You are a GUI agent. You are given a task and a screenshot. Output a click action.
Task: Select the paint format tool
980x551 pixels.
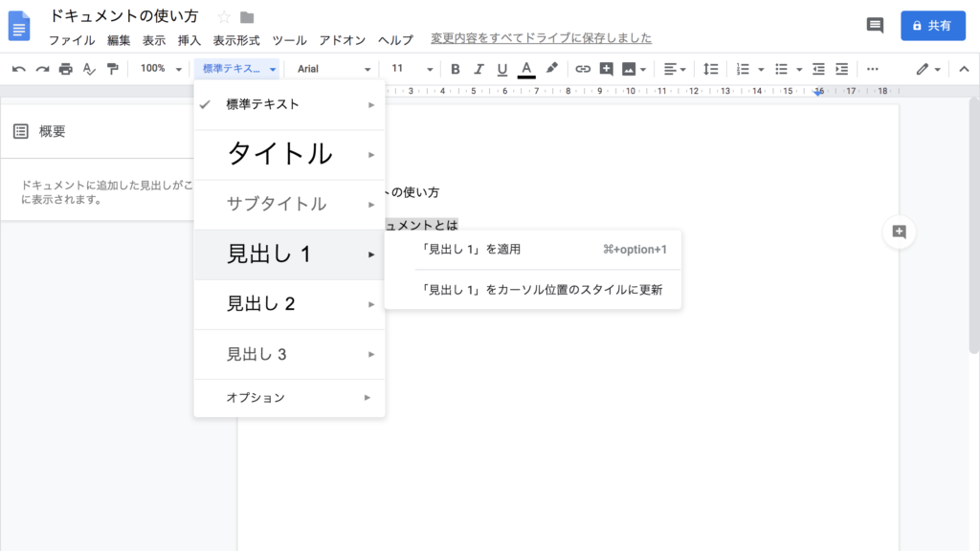(113, 69)
